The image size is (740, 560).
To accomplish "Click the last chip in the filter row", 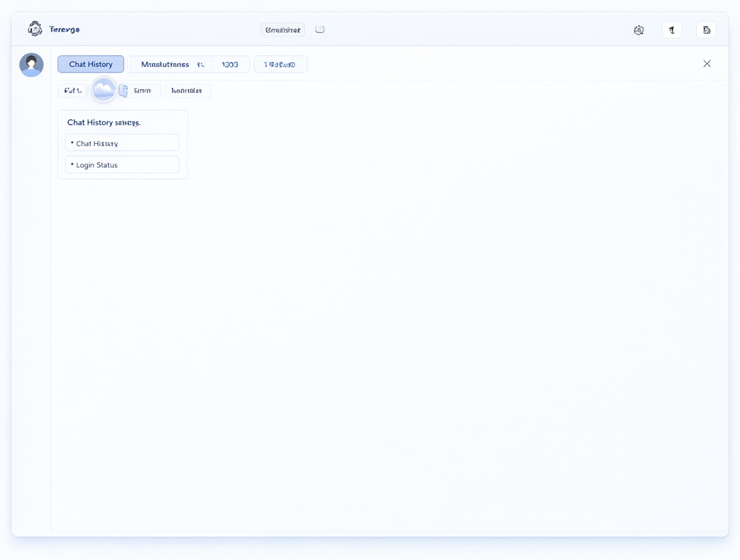I will 188,90.
